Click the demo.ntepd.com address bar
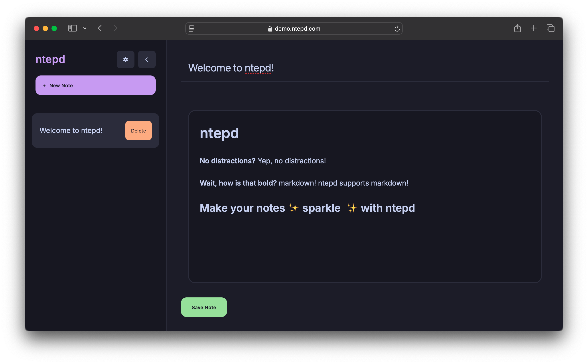This screenshot has width=588, height=364. tap(294, 28)
